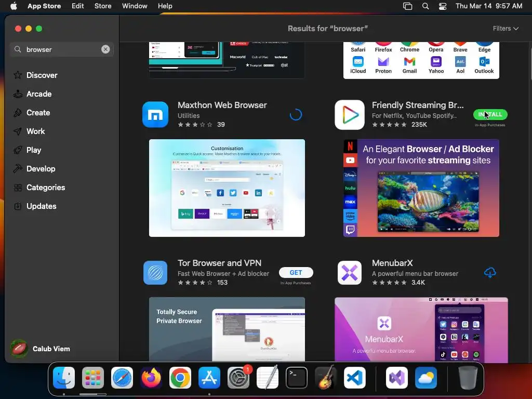Open the MenubarX title link
The height and width of the screenshot is (399, 532).
click(x=392, y=263)
